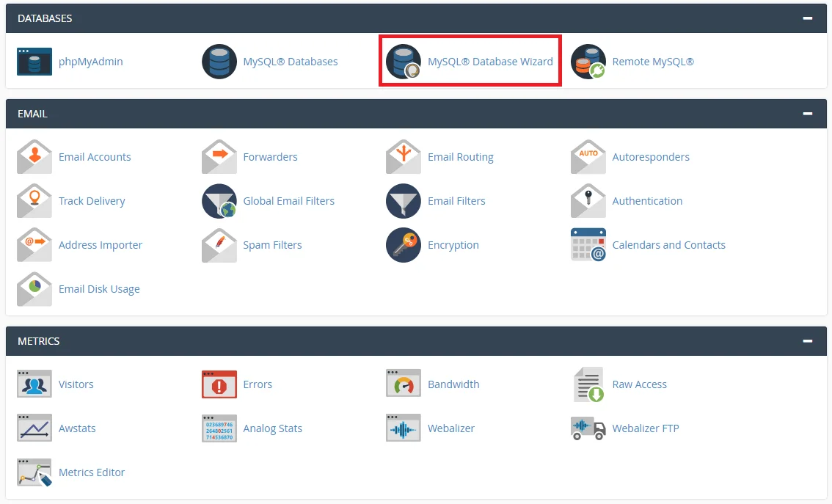Click the Remote MySQL icon
The image size is (832, 504).
[588, 62]
